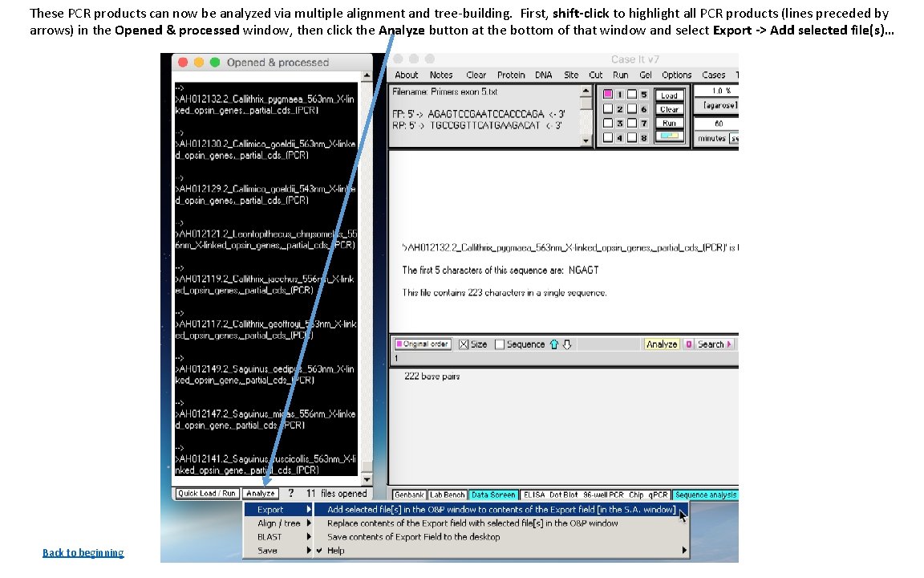
Task: Click the ascending sort up-arrow icon
Action: (554, 344)
